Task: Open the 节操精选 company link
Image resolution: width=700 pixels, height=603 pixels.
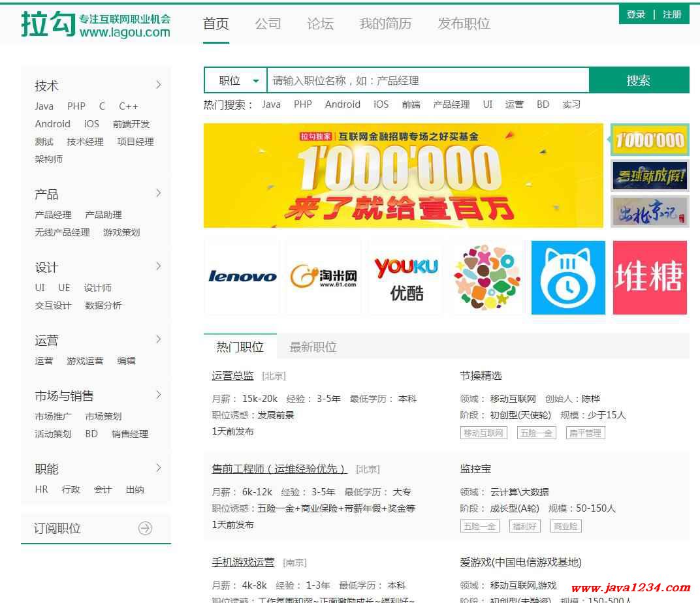Action: click(481, 375)
